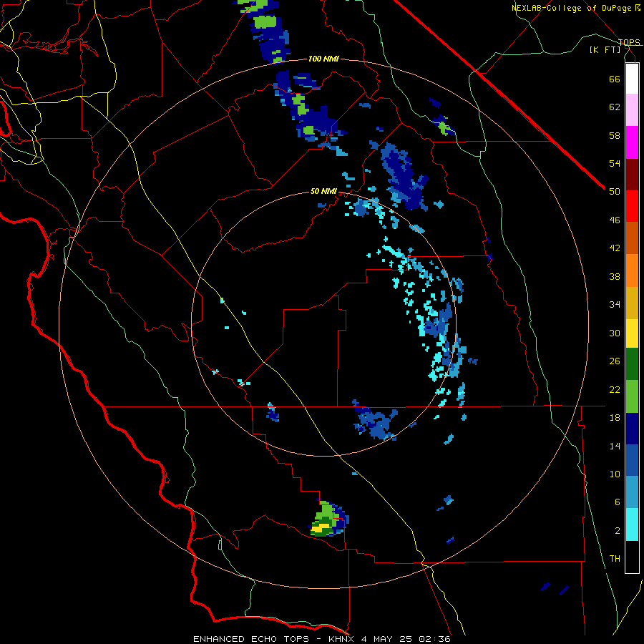The image size is (644, 644).
Task: Click the 34 legend value
Action: click(x=615, y=305)
